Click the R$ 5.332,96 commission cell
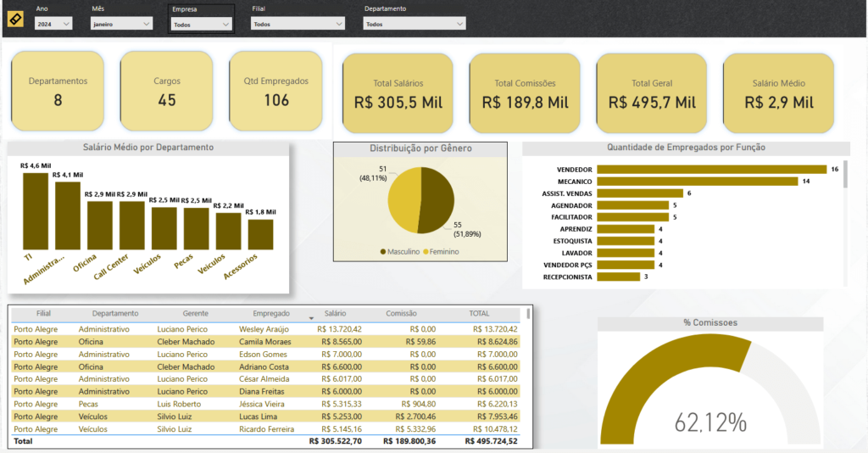Image resolution: width=868 pixels, height=453 pixels. click(x=415, y=429)
